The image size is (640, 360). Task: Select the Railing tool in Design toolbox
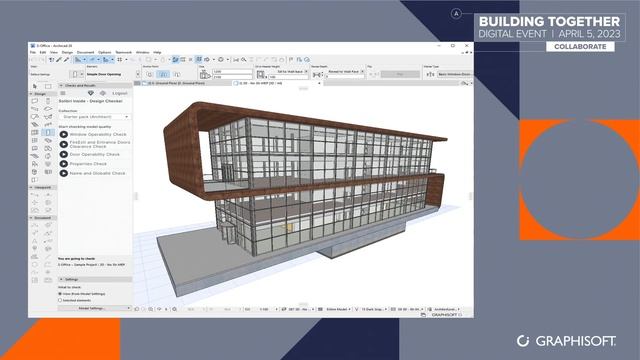[48, 124]
